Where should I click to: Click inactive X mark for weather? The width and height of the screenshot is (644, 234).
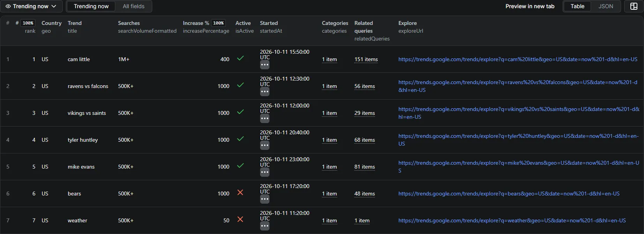tap(240, 220)
